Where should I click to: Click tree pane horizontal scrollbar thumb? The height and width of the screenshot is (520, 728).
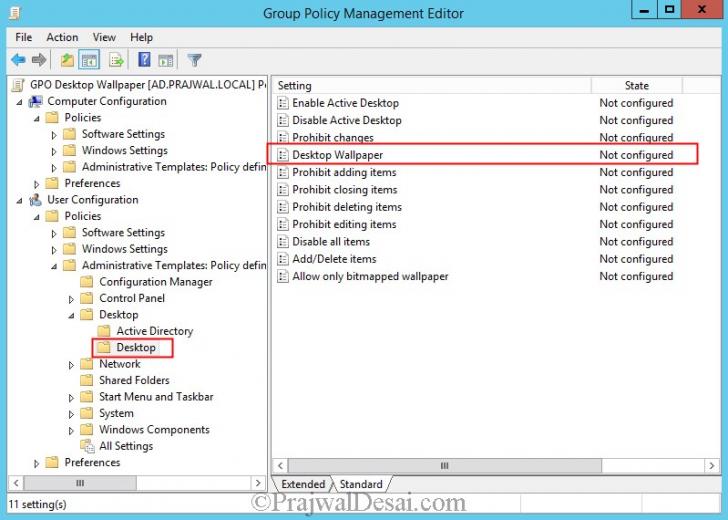[80, 483]
